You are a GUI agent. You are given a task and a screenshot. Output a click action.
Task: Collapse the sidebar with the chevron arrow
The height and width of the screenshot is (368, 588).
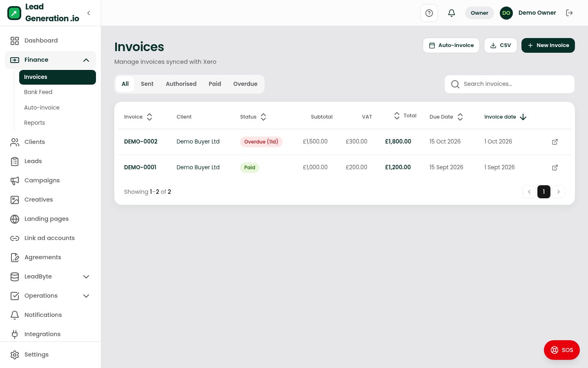(x=89, y=13)
